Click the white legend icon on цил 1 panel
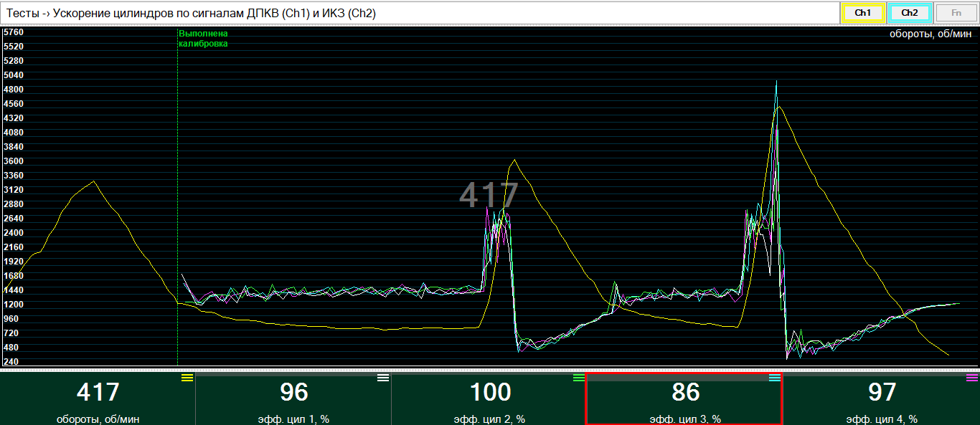This screenshot has height=425, width=980. (383, 377)
